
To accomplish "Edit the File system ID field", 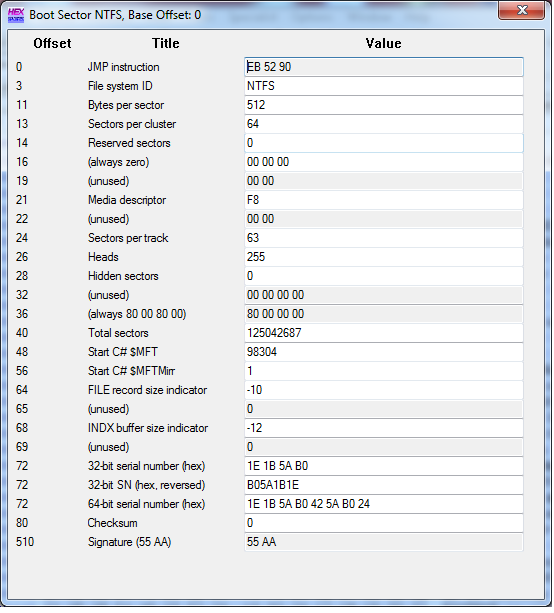I will pyautogui.click(x=384, y=86).
